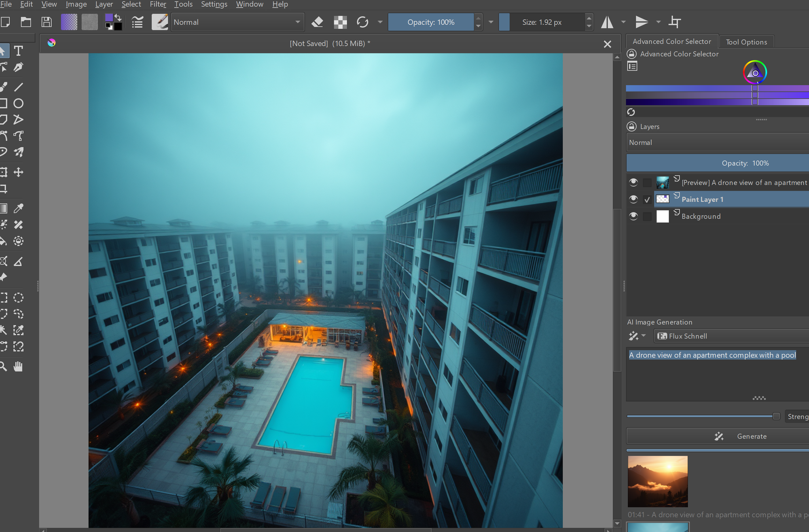Click the Generate button
This screenshot has height=532, width=809.
(752, 436)
